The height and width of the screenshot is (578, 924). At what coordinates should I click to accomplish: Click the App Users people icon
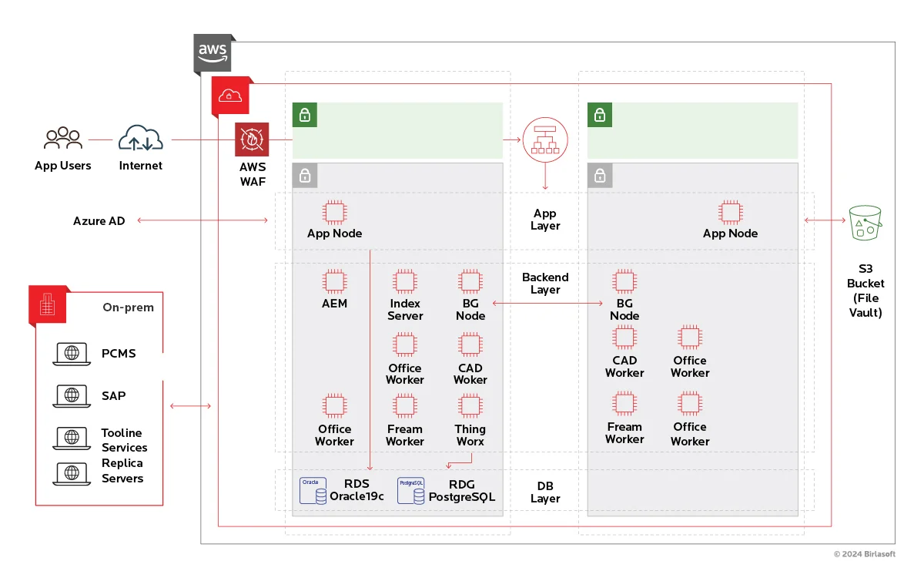pos(63,137)
